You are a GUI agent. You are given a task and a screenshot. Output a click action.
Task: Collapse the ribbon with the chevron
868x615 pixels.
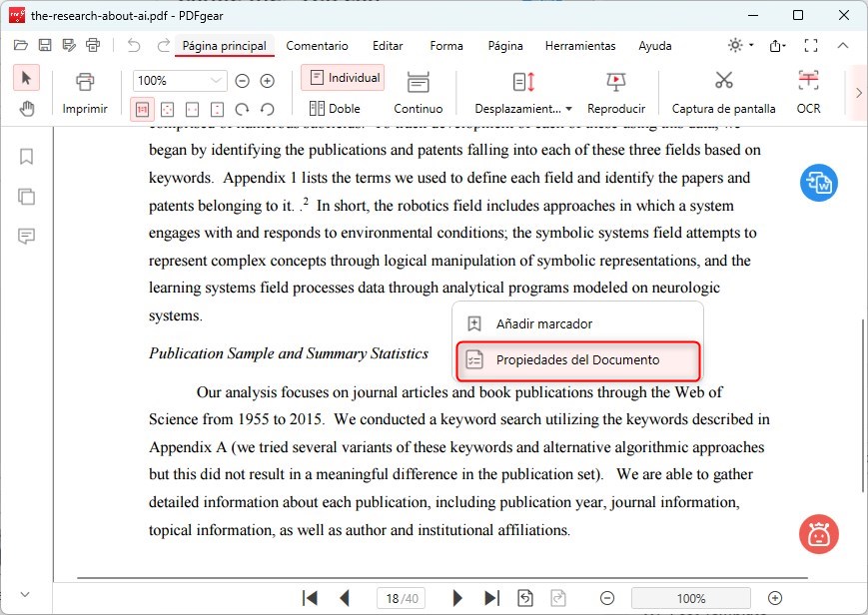[x=845, y=46]
